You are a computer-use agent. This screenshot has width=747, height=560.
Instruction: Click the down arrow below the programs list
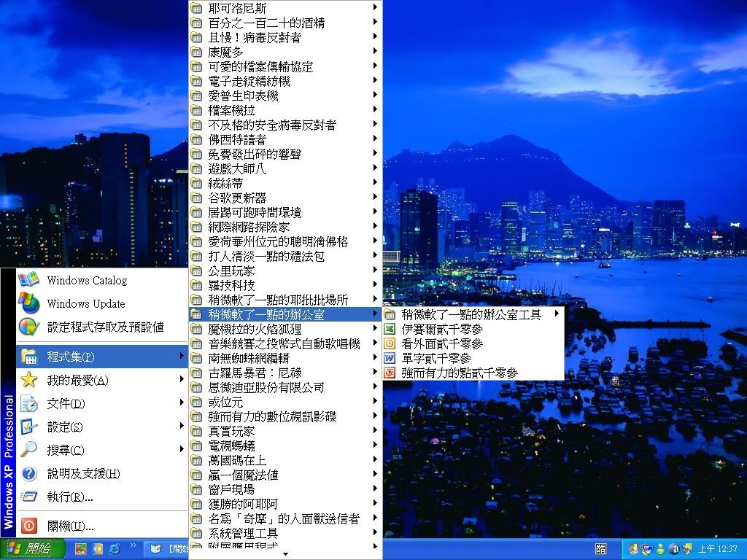[285, 554]
